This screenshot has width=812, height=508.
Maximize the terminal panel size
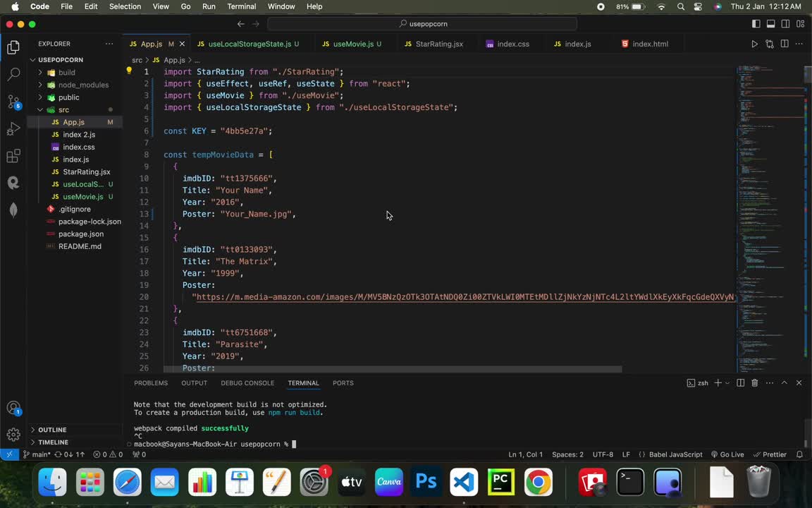(784, 383)
